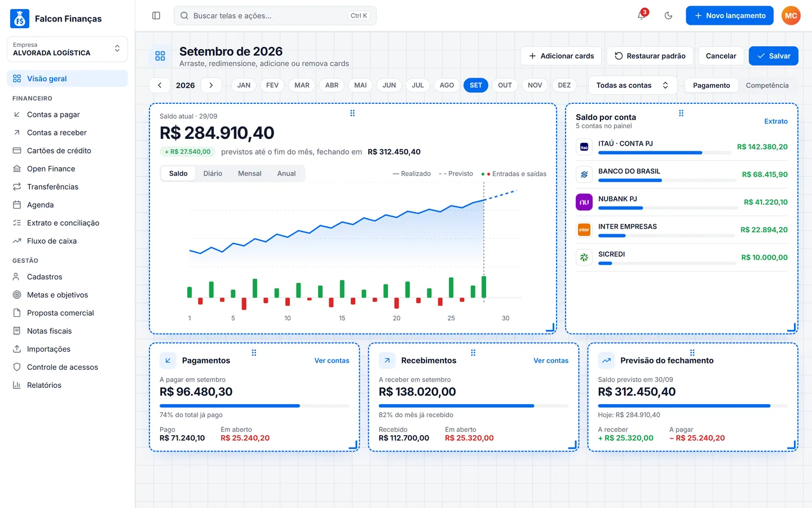
Task: Click the Itaú bank logo icon
Action: pyautogui.click(x=584, y=147)
